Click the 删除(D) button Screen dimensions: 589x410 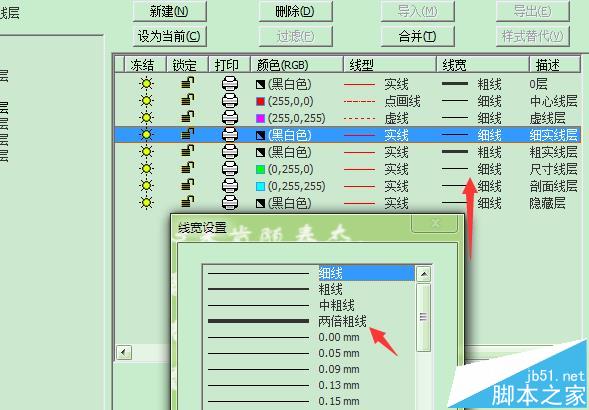[x=295, y=11]
